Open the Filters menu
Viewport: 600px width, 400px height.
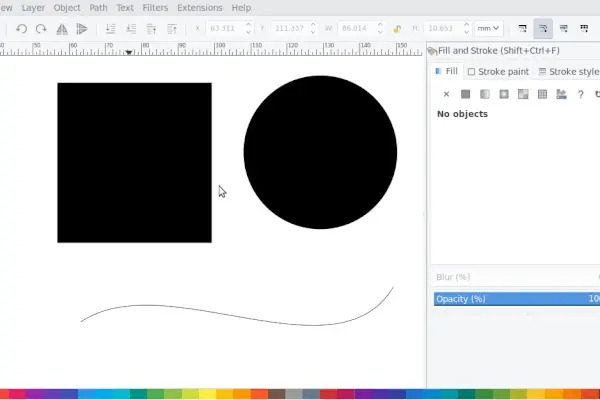click(155, 7)
